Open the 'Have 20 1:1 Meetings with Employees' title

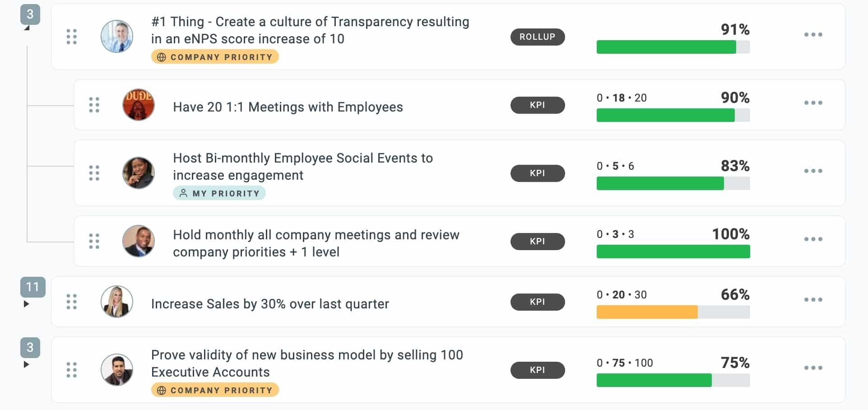coord(288,107)
